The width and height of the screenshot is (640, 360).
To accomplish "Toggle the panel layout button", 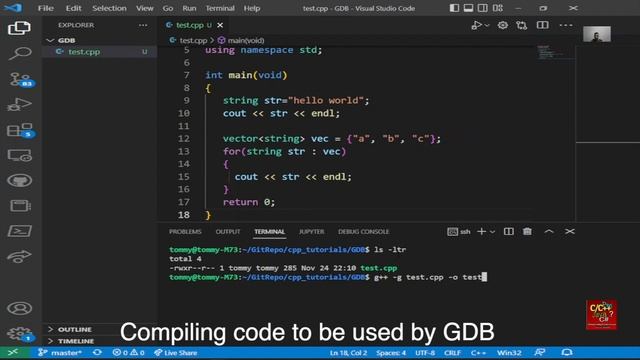I will click(x=469, y=8).
